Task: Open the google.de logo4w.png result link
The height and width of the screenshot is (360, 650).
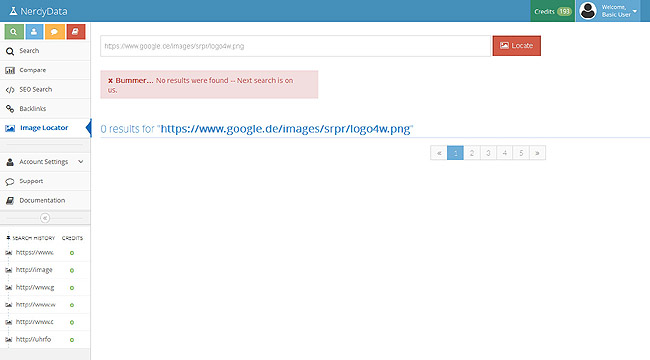Action: tap(285, 129)
